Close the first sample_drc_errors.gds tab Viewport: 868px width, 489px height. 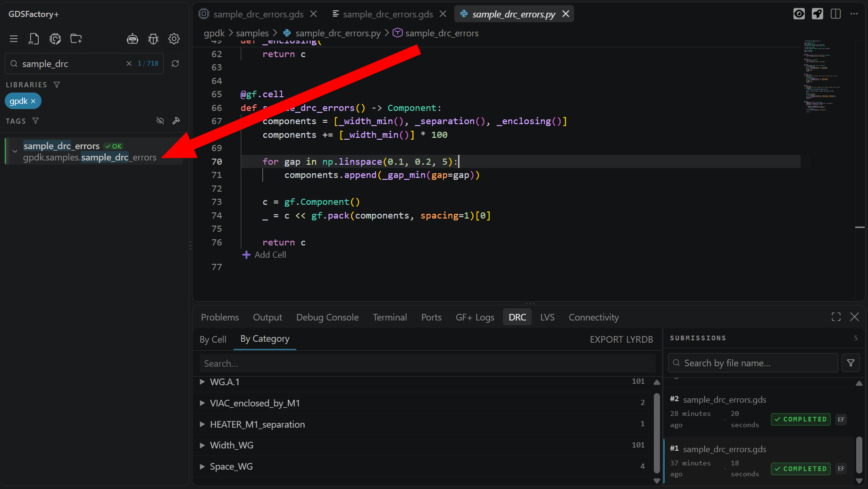313,14
